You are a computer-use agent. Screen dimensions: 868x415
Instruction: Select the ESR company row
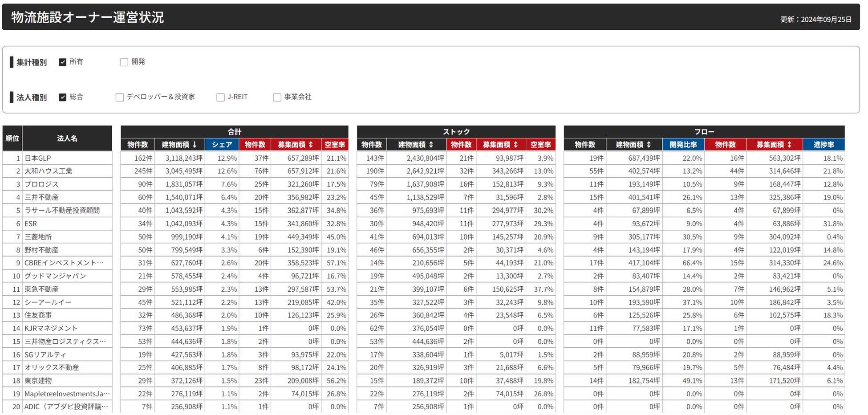click(31, 224)
